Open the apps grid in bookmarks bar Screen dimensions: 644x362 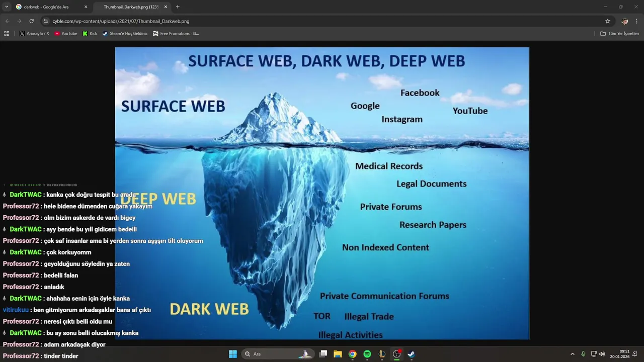pyautogui.click(x=7, y=34)
